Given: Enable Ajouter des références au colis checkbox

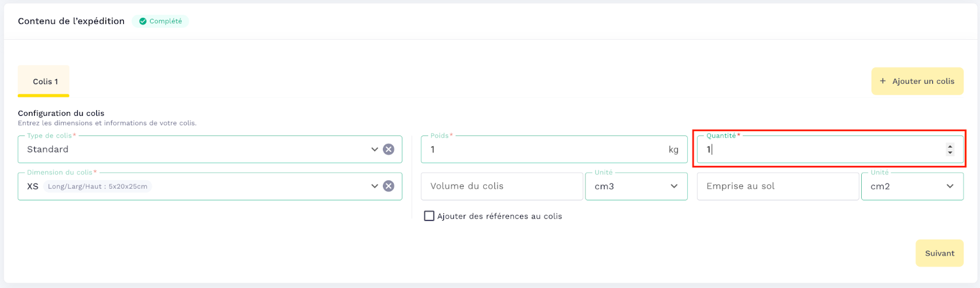Looking at the screenshot, I should (x=429, y=216).
